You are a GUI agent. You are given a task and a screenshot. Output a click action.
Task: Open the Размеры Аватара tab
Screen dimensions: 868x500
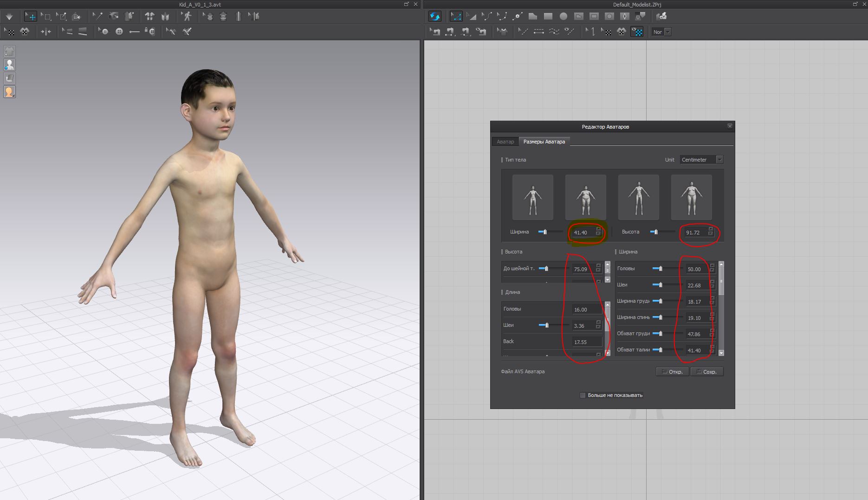[x=544, y=142]
